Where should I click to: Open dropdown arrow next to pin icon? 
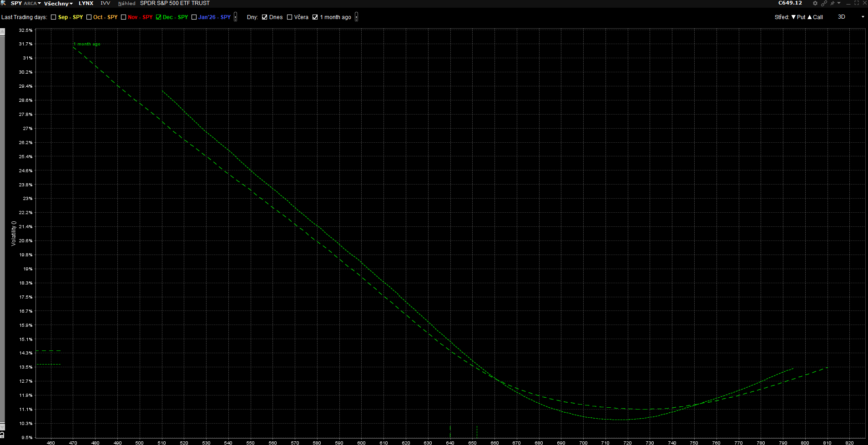(839, 3)
